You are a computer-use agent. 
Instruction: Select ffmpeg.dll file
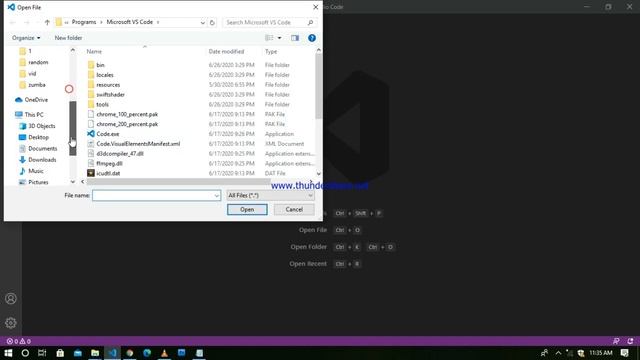[x=105, y=163]
